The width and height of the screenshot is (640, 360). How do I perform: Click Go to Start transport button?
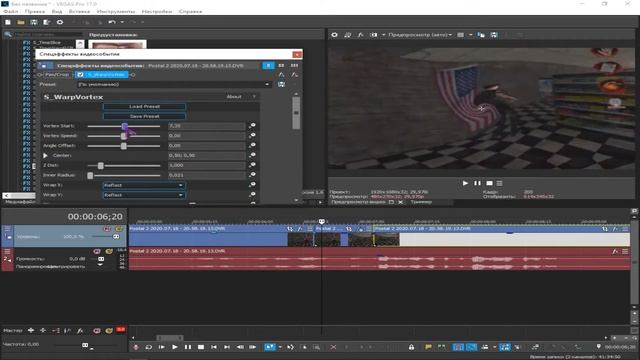(x=214, y=347)
